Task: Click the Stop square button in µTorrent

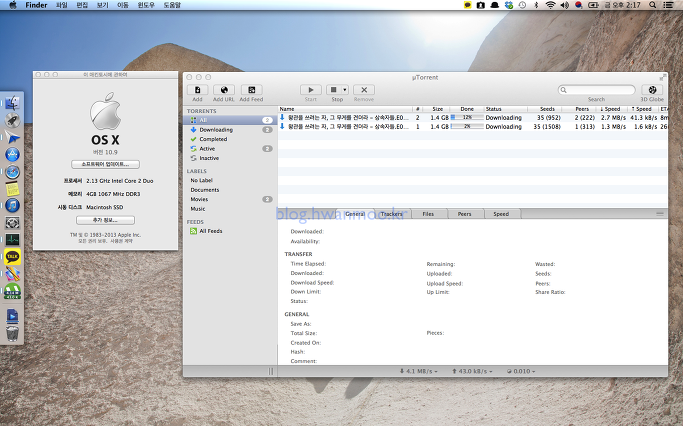Action: click(x=334, y=90)
